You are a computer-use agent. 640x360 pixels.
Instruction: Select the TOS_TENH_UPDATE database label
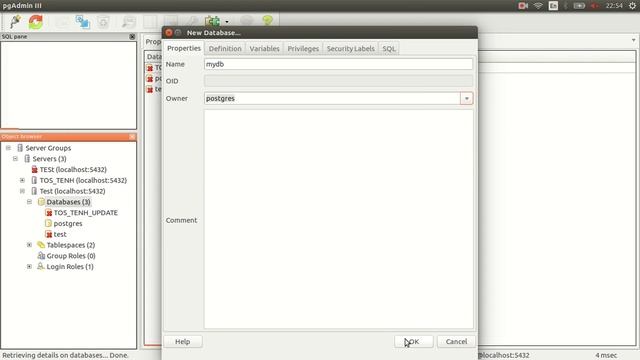[86, 213]
